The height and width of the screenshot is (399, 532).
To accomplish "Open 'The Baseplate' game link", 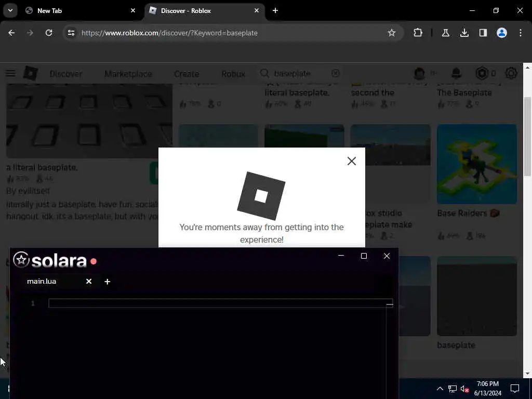I will point(464,92).
